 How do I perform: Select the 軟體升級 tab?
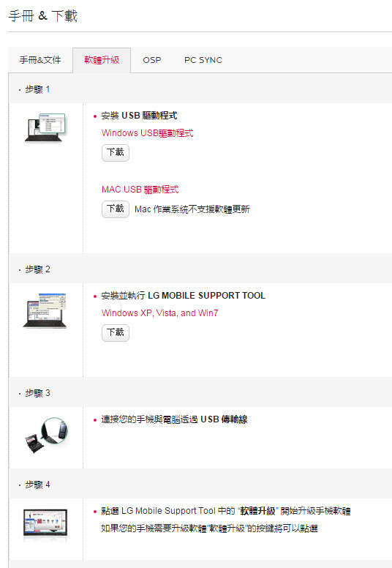[x=102, y=60]
